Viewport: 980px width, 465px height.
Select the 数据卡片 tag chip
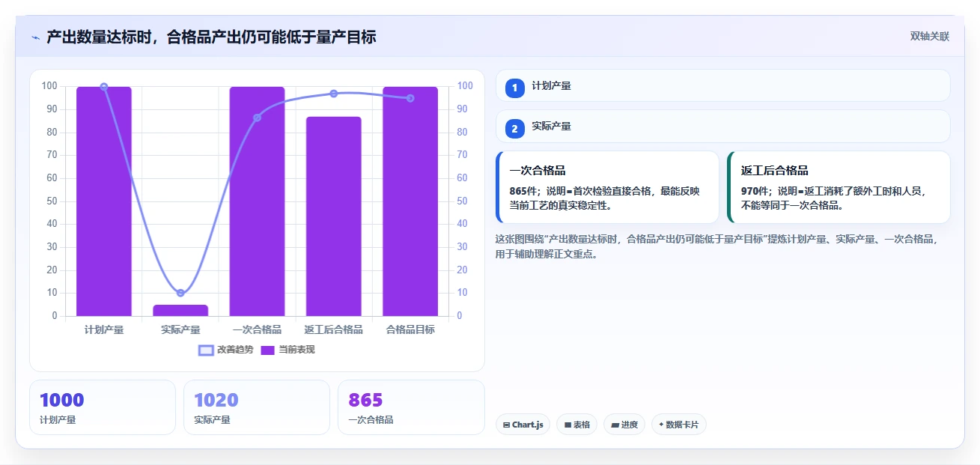point(679,425)
